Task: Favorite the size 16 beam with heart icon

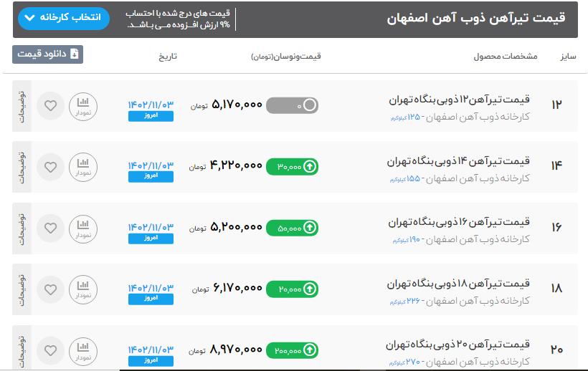Action: pos(50,228)
